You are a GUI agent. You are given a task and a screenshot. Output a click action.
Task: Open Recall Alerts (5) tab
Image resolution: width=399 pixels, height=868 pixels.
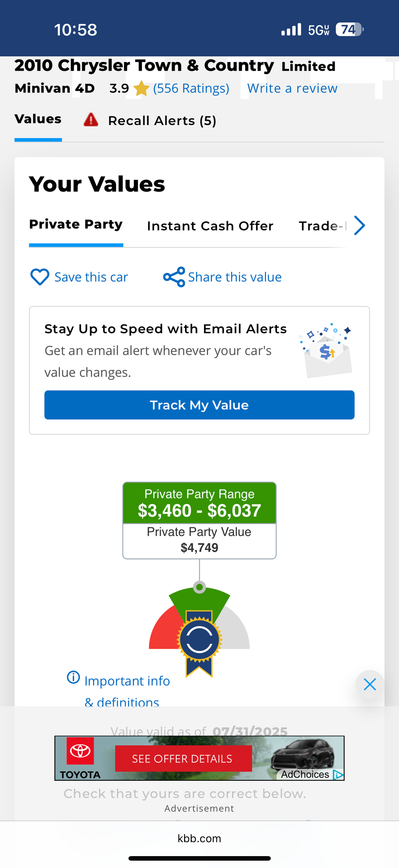click(x=162, y=121)
